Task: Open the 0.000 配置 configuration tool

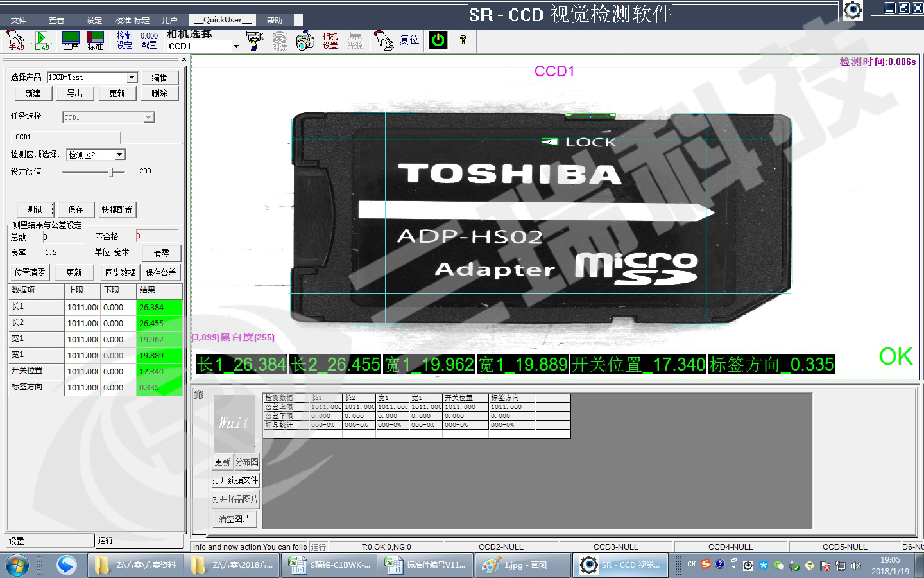Action: coord(149,40)
